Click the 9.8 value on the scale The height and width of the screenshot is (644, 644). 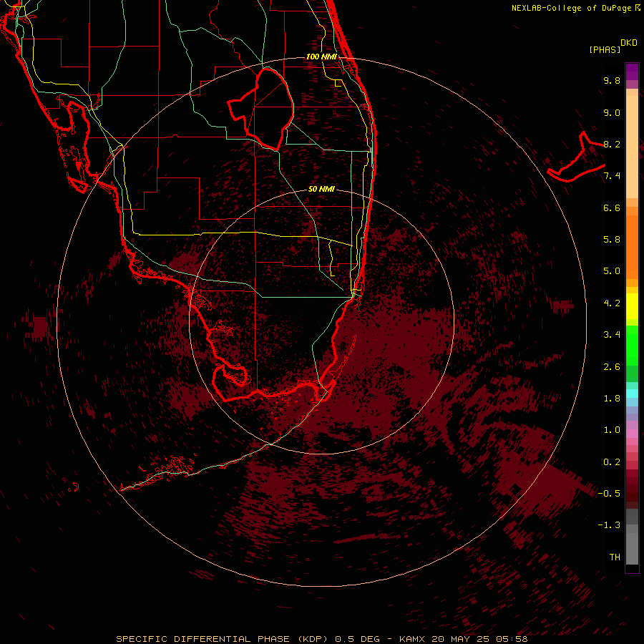(612, 80)
